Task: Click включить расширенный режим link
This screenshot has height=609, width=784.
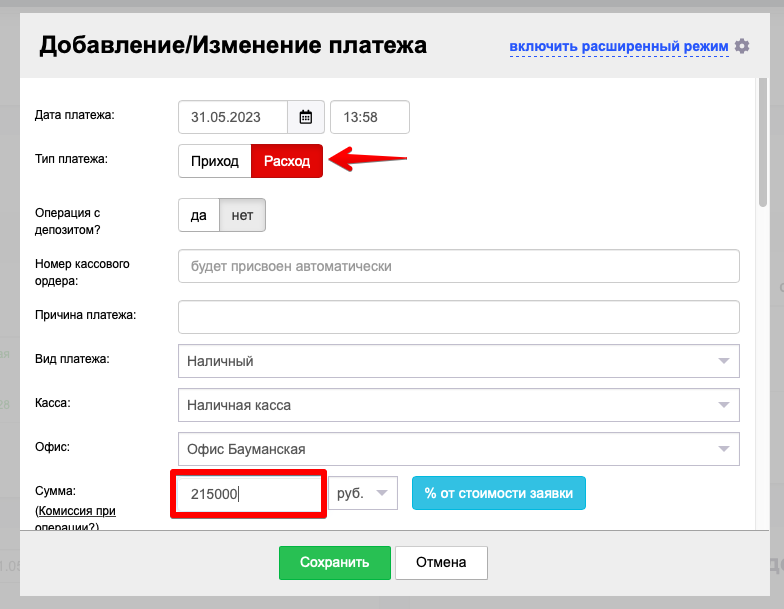Action: 618,46
